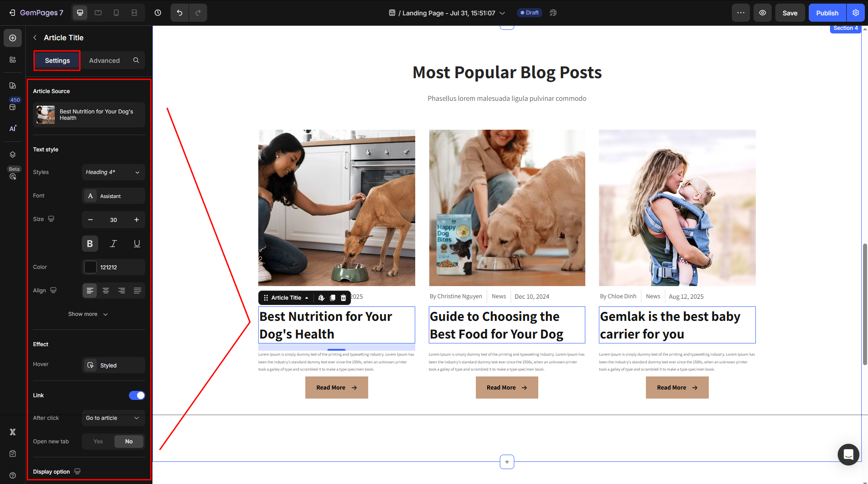This screenshot has height=484, width=868.
Task: Open the AI assistant in the sidebar
Action: (x=13, y=128)
